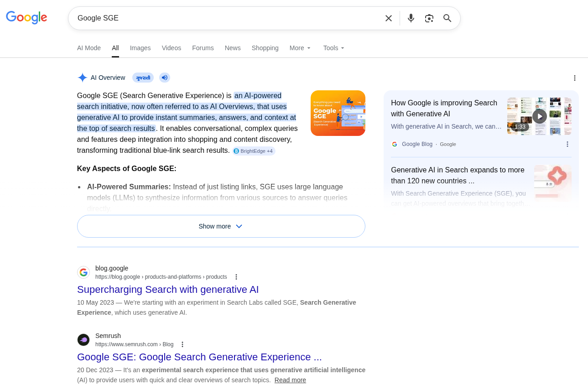
Task: Open the Videos tab
Action: [x=172, y=48]
